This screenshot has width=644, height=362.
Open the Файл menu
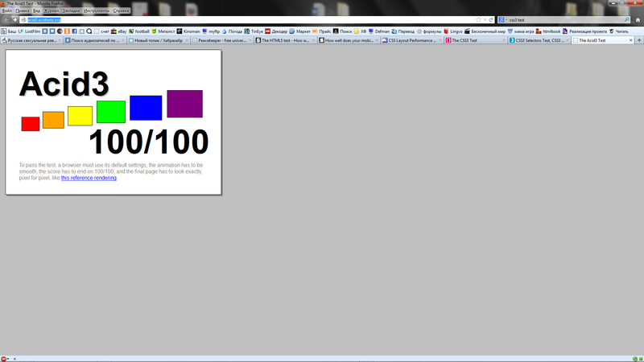click(7, 10)
